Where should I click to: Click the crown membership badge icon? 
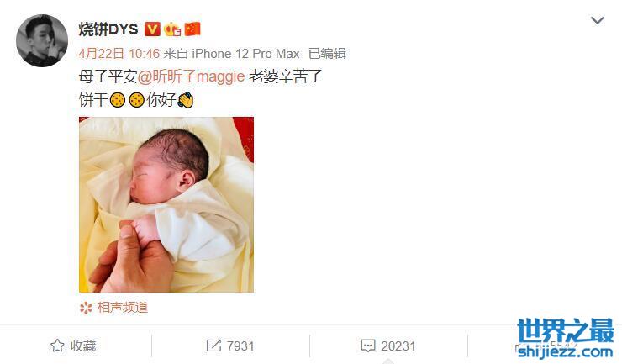click(172, 29)
